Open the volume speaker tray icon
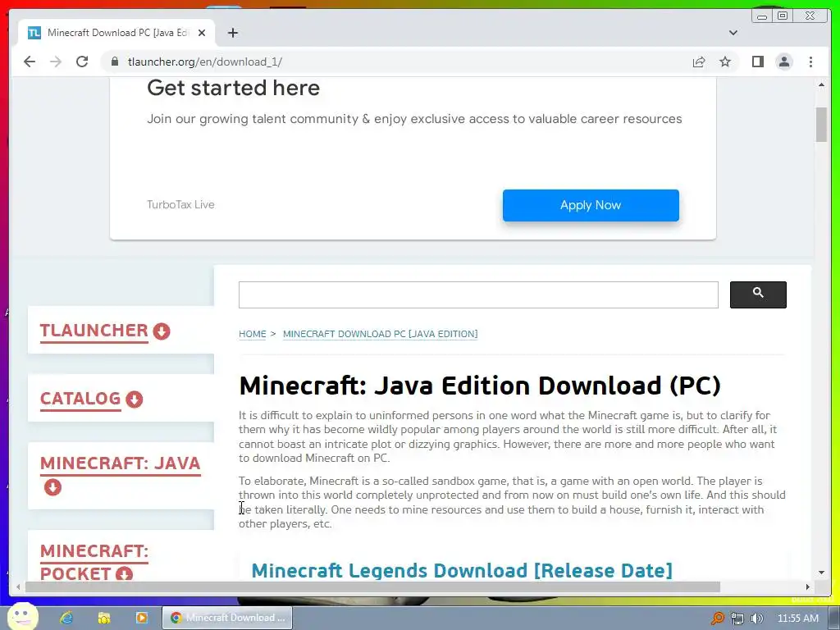Screen dimensions: 840x630 coord(756,619)
